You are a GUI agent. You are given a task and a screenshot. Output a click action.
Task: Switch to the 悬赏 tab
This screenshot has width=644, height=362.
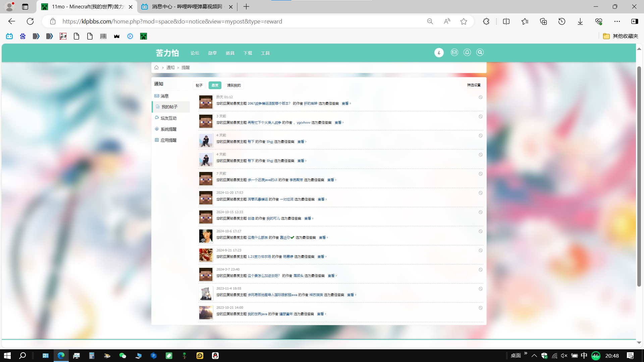pos(215,85)
